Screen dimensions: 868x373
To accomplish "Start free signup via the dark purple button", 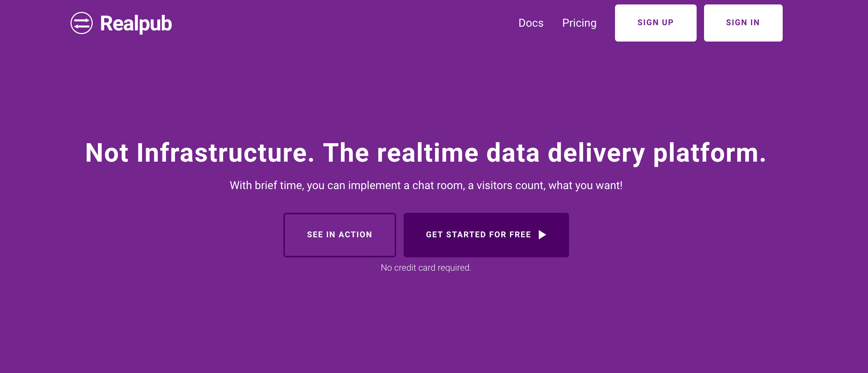I will [x=486, y=235].
